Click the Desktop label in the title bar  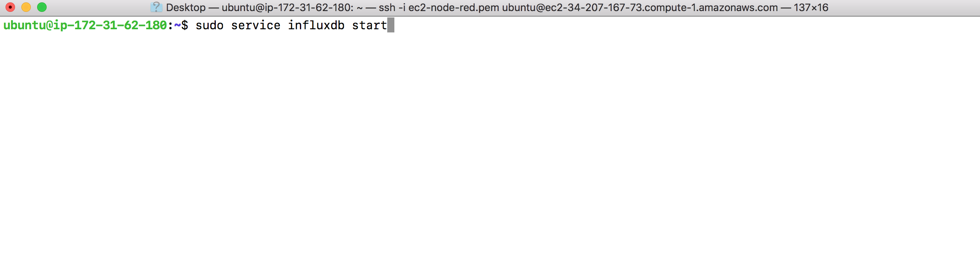(x=186, y=8)
